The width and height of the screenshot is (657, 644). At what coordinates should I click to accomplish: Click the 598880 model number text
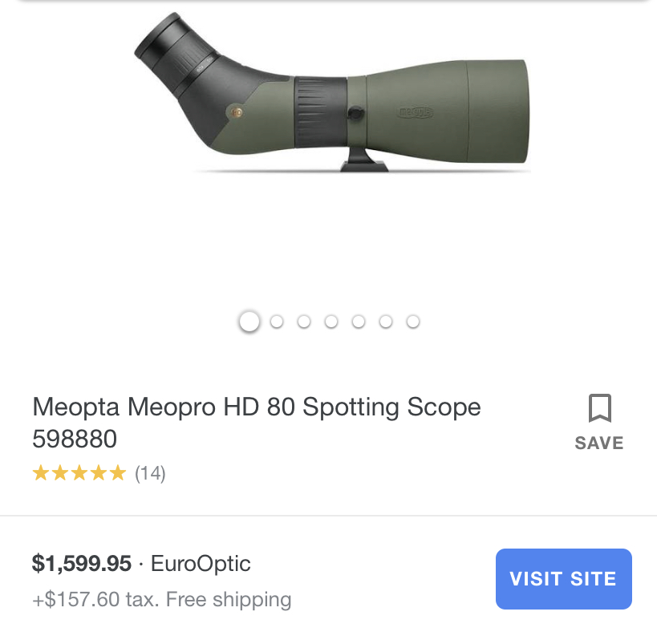[75, 439]
